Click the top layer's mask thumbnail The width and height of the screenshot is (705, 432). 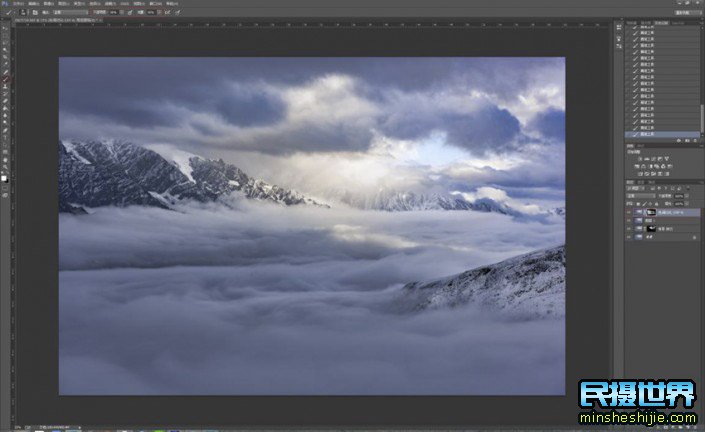[x=651, y=212]
